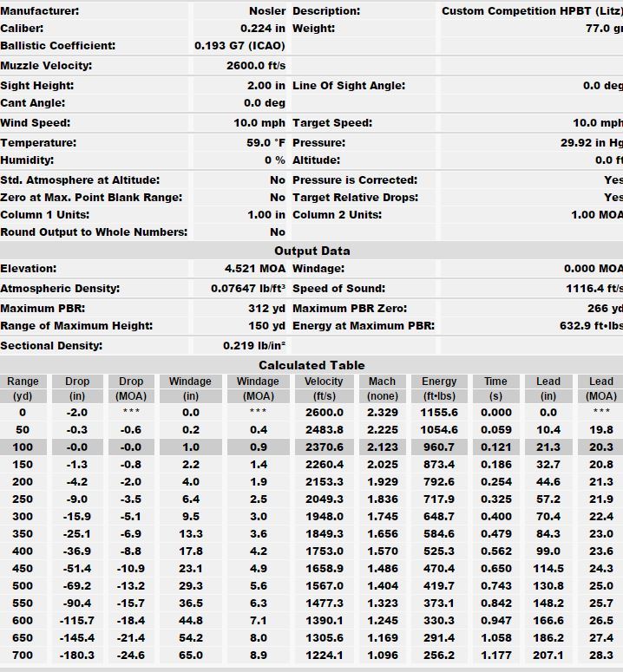Click the Pressure value 29.92 in Hg
The image size is (623, 672).
coord(591,143)
